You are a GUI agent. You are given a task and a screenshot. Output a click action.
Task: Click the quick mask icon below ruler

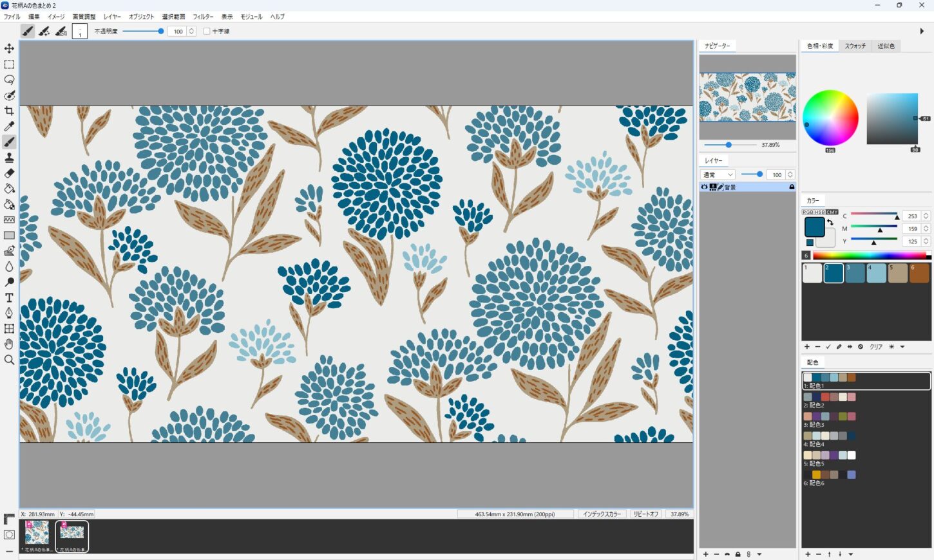9,535
